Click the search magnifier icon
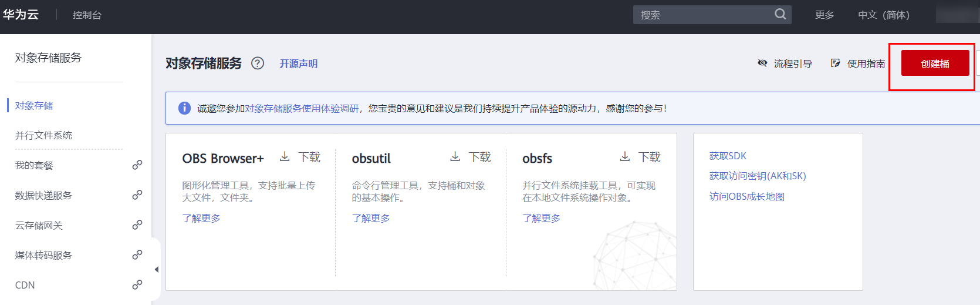This screenshot has height=305, width=980. [x=780, y=14]
